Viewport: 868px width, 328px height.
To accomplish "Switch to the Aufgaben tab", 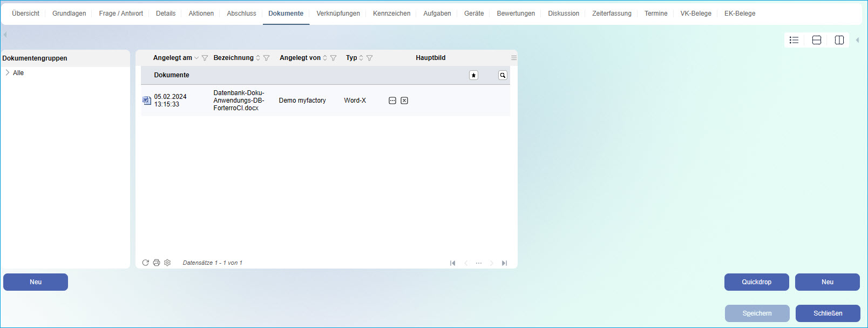I will (437, 14).
